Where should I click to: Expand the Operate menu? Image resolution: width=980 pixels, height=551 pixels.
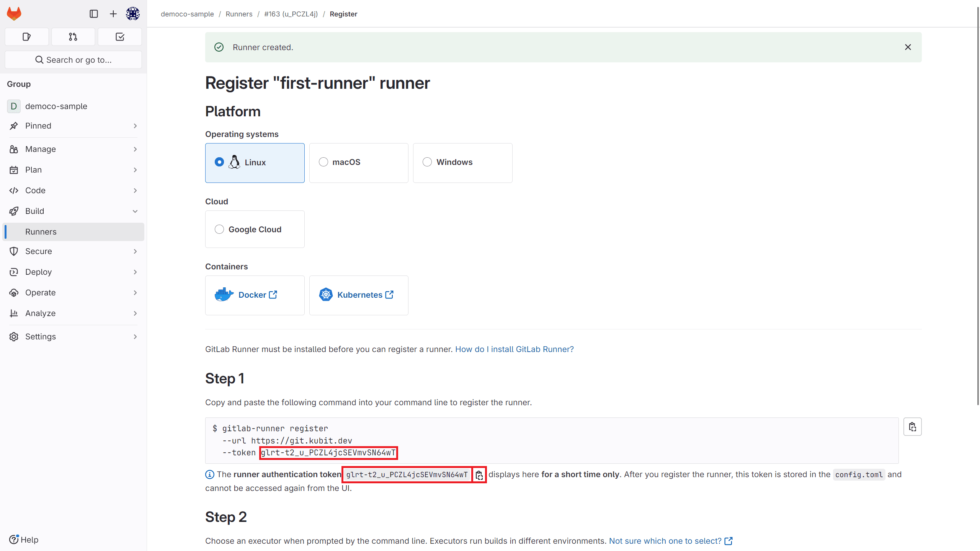[73, 293]
